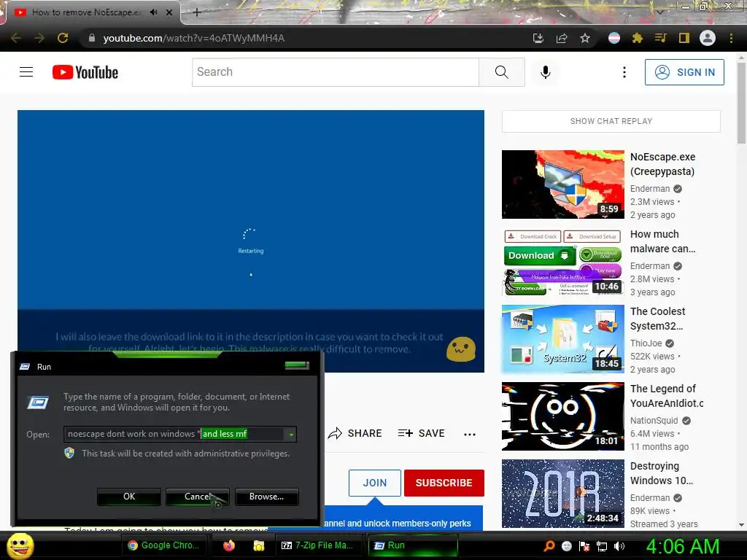Screen dimensions: 747x560
Task: Select the Run taskbar button
Action: [413, 545]
